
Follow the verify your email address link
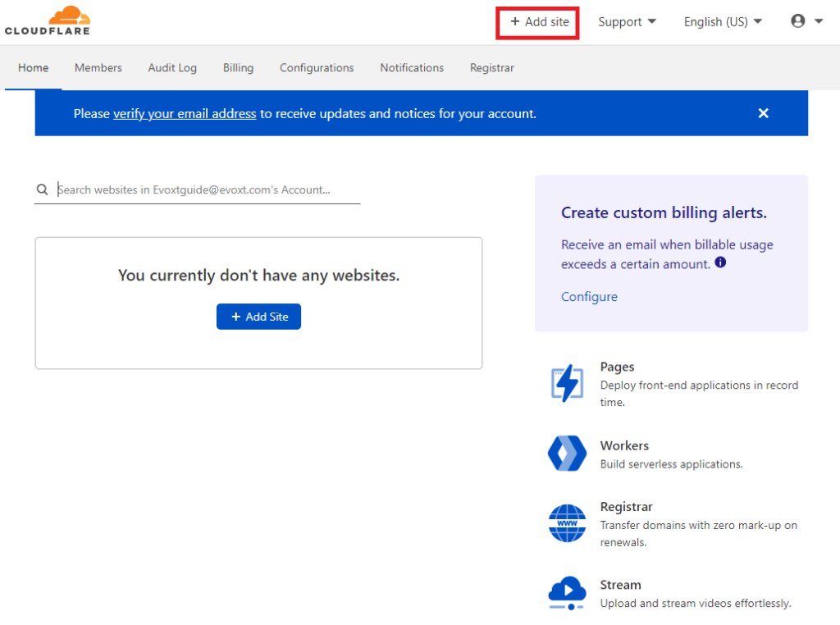point(185,114)
